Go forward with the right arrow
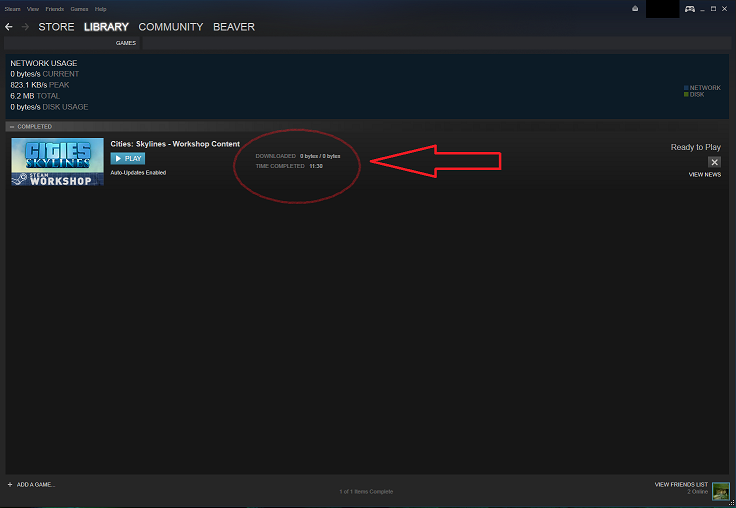Screen dimensions: 736x508 point(25,27)
